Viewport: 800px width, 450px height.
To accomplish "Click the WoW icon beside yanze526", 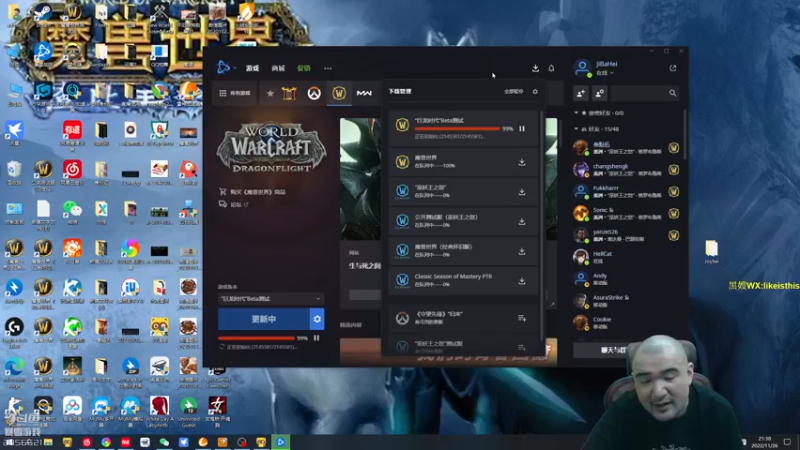I will [673, 235].
